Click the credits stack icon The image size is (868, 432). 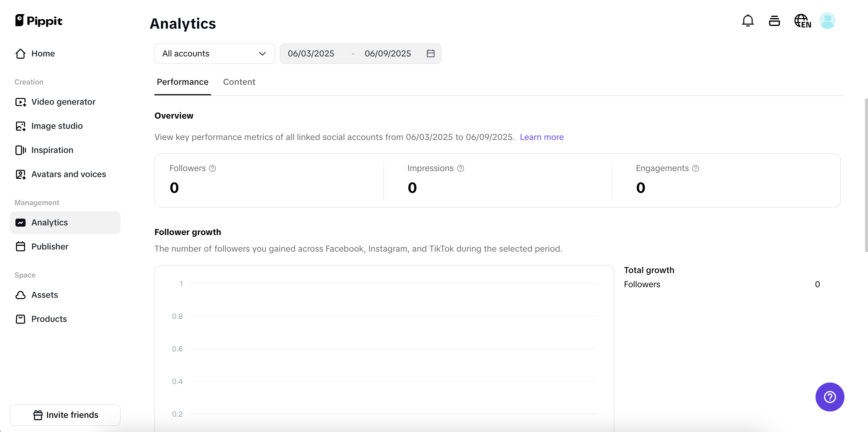click(x=774, y=21)
